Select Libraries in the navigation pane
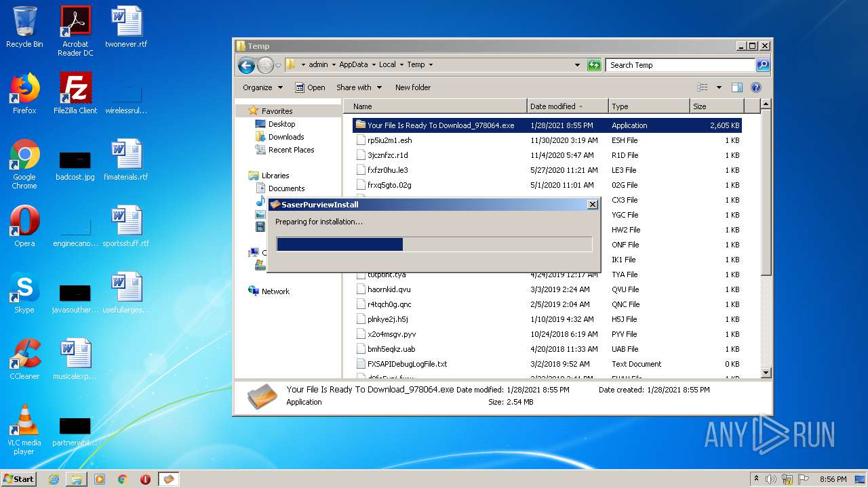868x488 pixels. 275,176
